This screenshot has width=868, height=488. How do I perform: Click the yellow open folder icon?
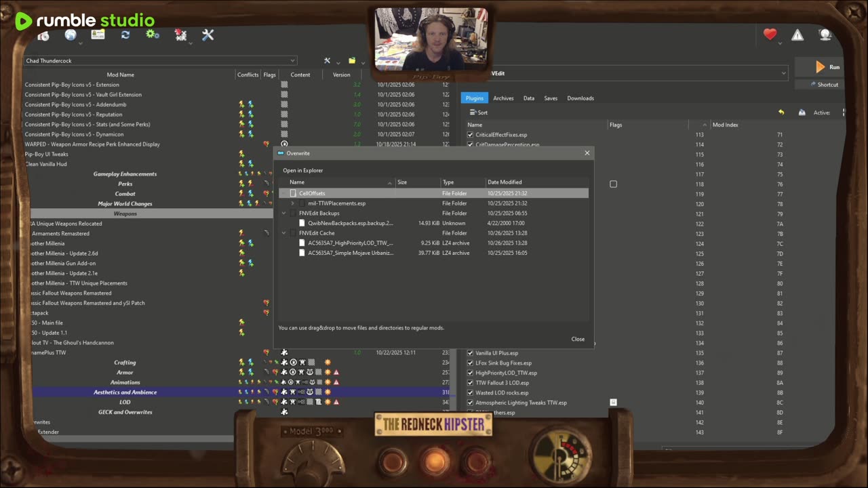coord(352,60)
